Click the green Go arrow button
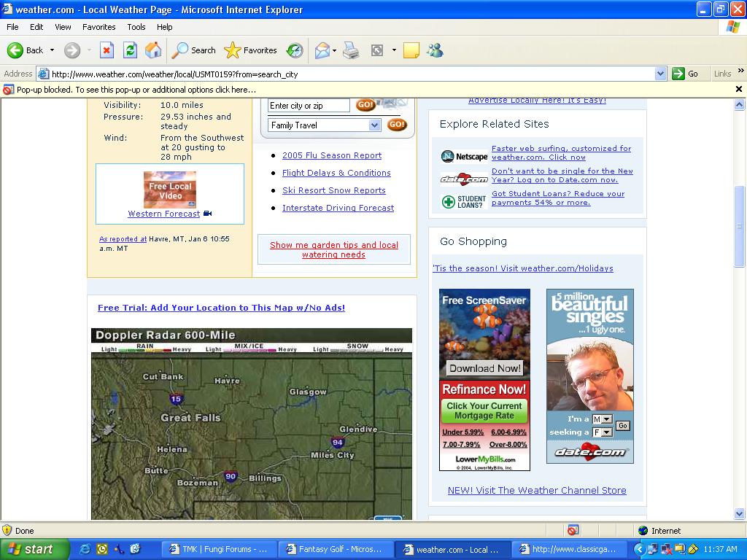The width and height of the screenshot is (747, 560). [678, 74]
